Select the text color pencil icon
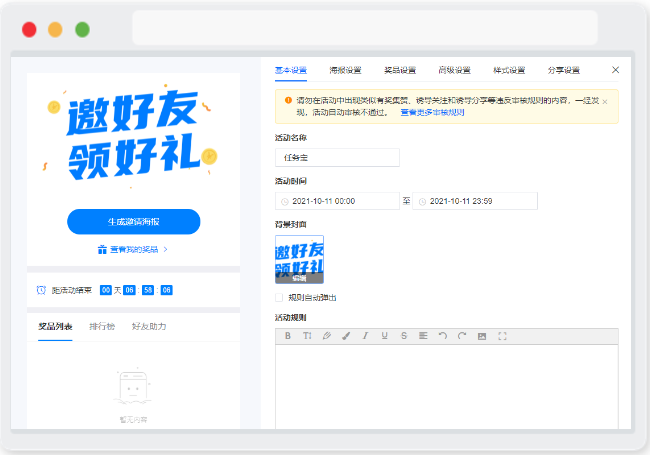650x455 pixels. tap(327, 336)
